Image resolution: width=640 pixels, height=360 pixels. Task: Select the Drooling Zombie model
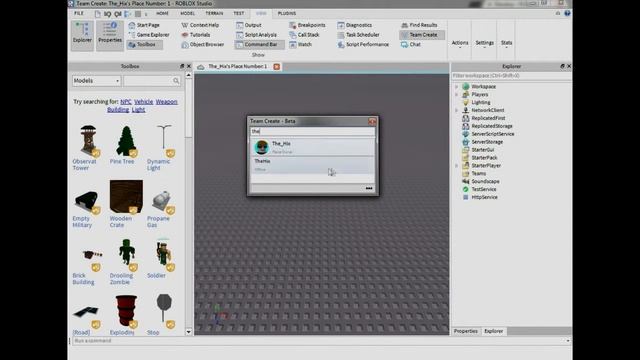tap(125, 261)
